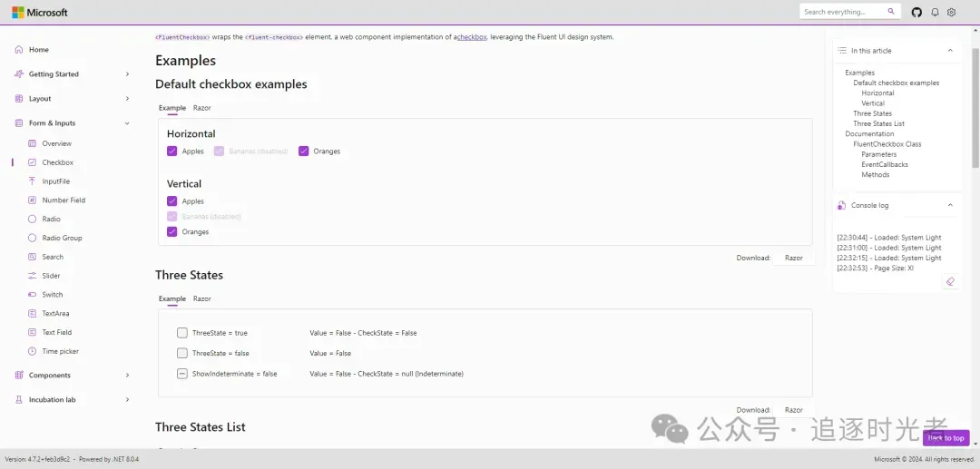Collapse the In this article panel
The height and width of the screenshot is (469, 980).
(950, 51)
